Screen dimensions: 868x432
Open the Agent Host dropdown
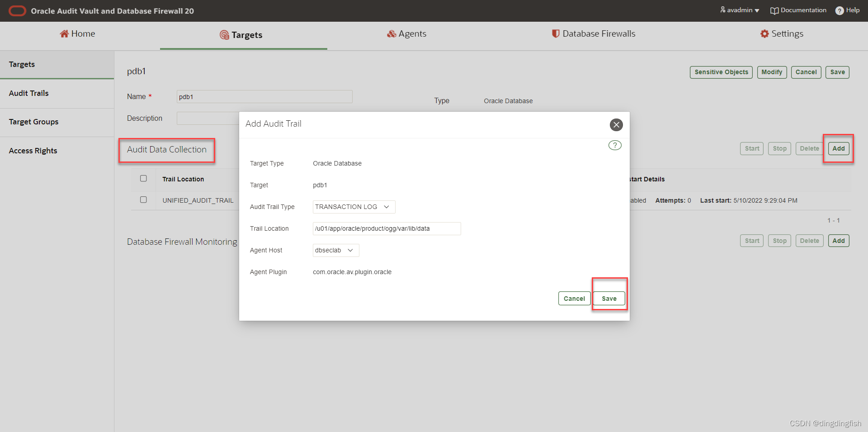click(x=336, y=250)
